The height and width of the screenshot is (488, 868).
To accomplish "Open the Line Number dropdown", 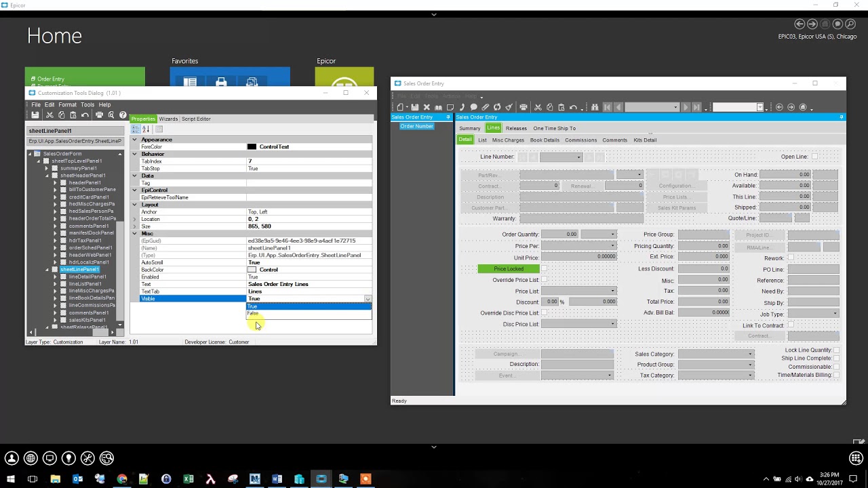I will click(x=578, y=157).
